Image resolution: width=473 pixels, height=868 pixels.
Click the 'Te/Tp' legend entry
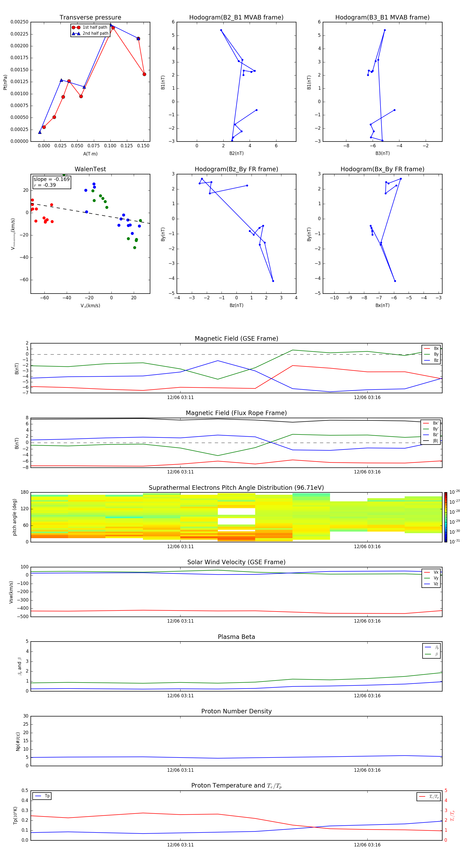pos(429,796)
